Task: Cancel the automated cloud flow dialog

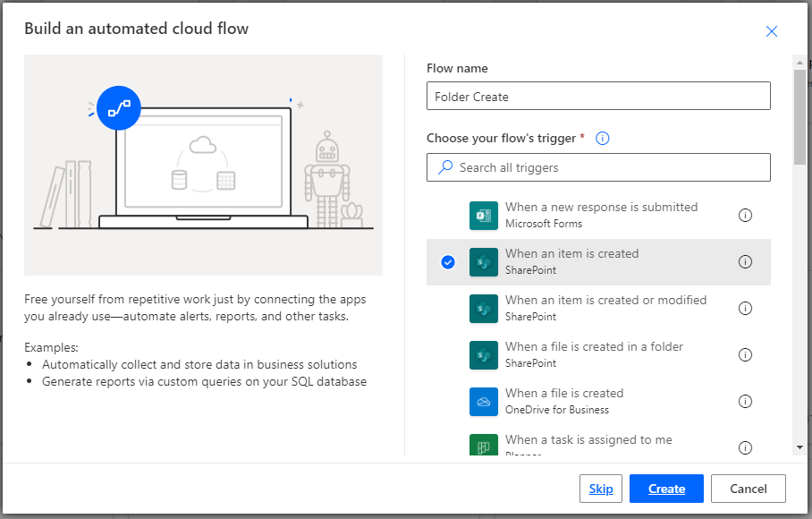Action: coord(749,489)
